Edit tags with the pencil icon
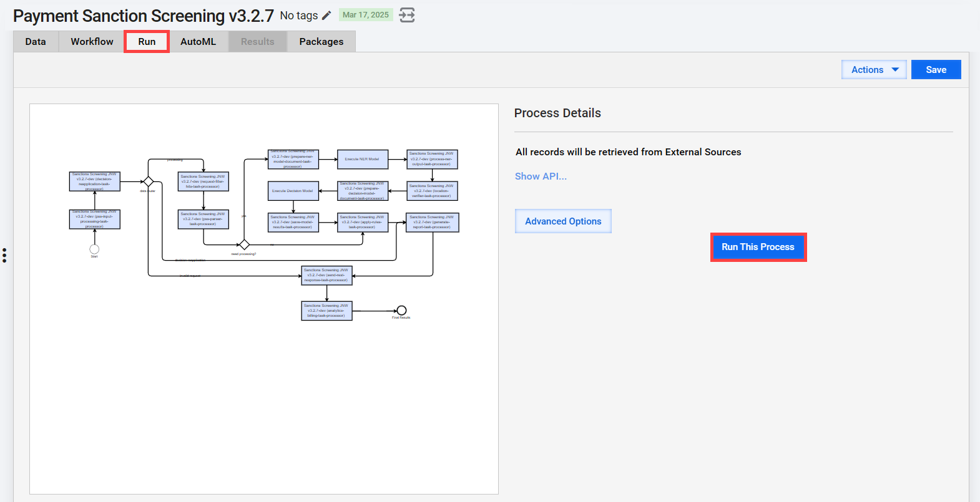The image size is (980, 502). pos(326,15)
